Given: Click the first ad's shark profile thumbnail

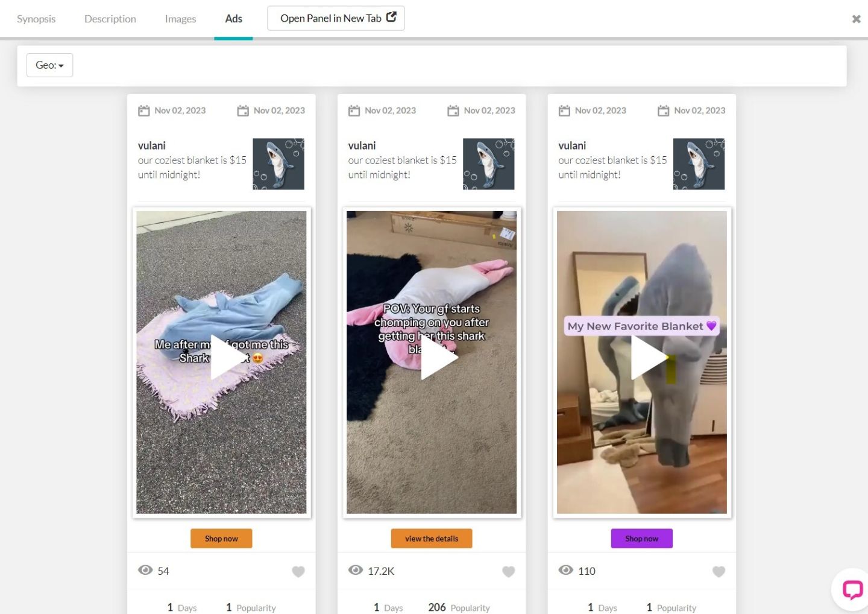Looking at the screenshot, I should (x=278, y=164).
